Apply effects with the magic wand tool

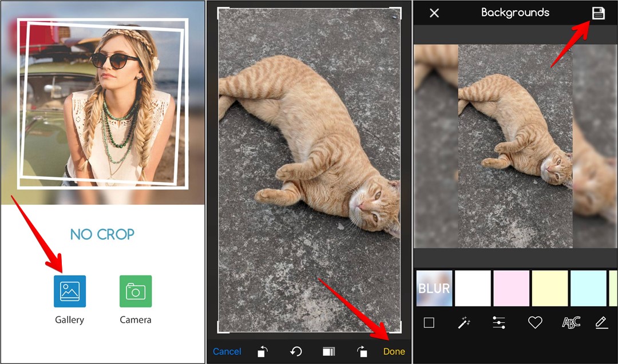point(465,322)
